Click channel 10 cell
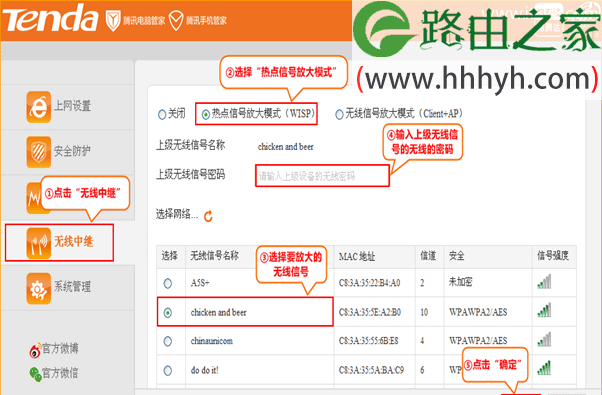 424,312
